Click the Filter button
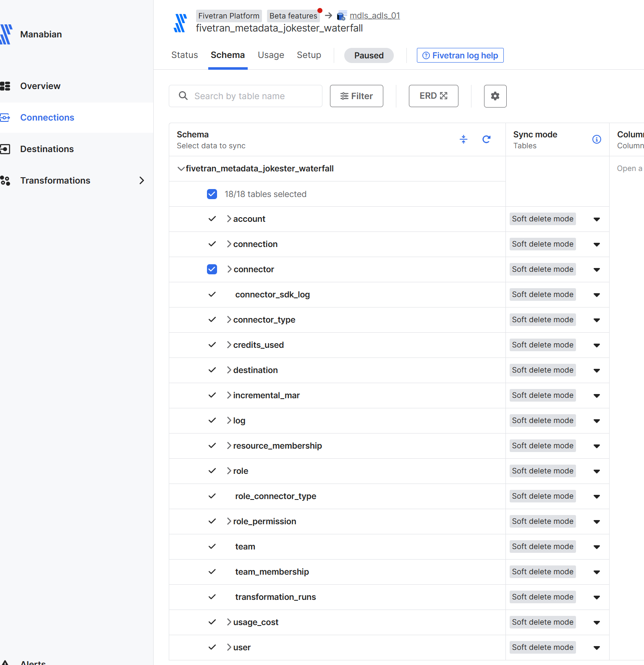Image resolution: width=644 pixels, height=665 pixels. tap(356, 96)
